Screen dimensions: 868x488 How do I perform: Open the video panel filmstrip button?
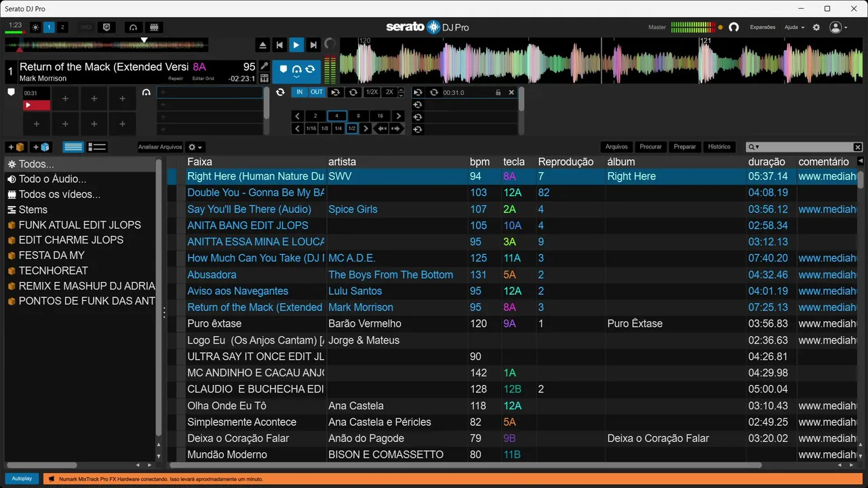(x=154, y=27)
